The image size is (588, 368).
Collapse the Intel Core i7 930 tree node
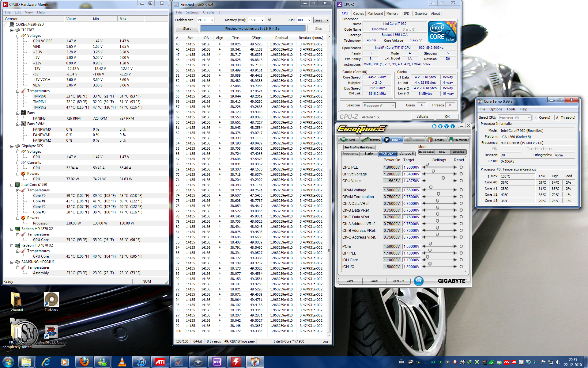point(12,185)
